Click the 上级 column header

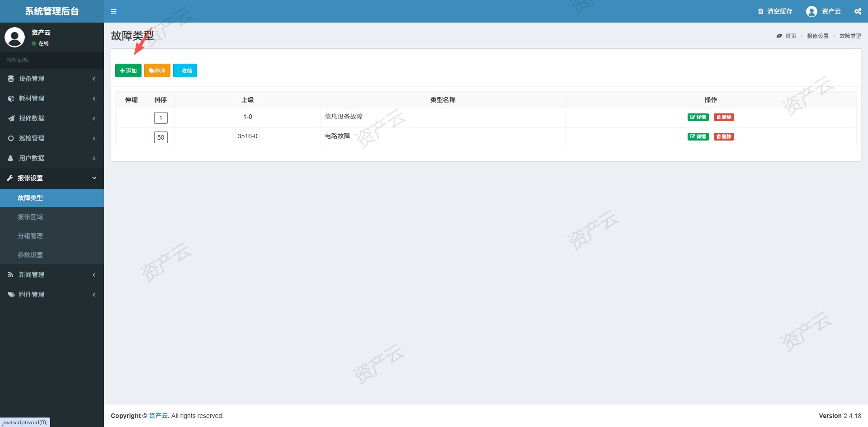coord(247,100)
